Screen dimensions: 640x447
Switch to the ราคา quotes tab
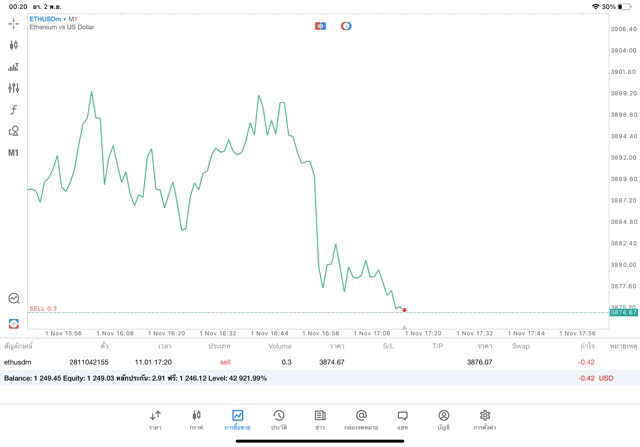pyautogui.click(x=155, y=419)
